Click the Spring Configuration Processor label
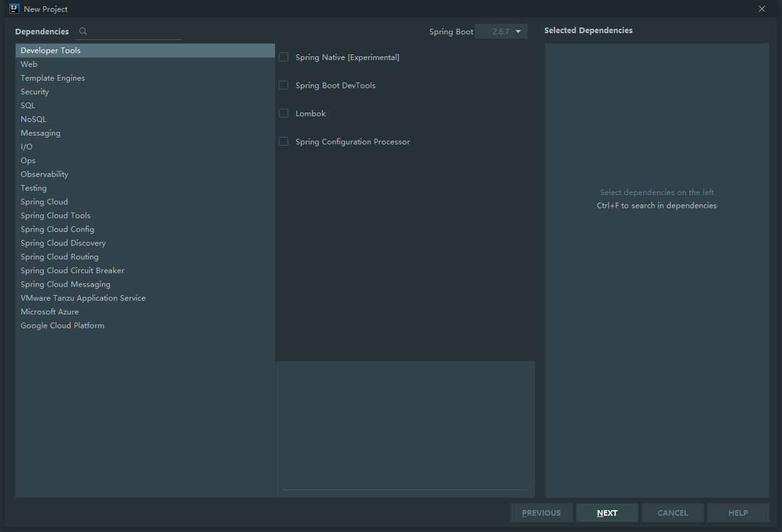This screenshot has width=782, height=532. tap(353, 141)
